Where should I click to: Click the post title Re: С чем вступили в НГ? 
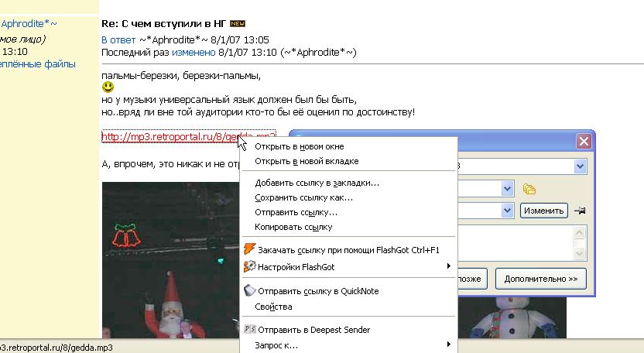click(163, 24)
